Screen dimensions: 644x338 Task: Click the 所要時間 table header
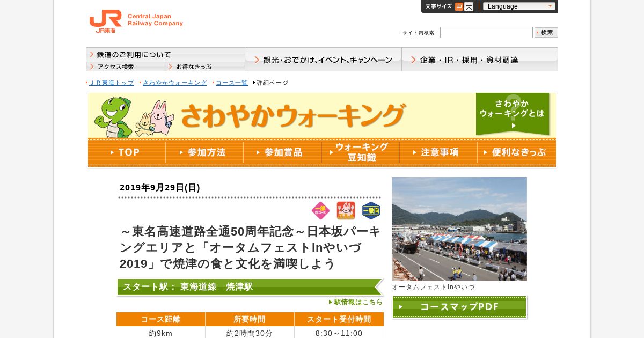click(250, 319)
